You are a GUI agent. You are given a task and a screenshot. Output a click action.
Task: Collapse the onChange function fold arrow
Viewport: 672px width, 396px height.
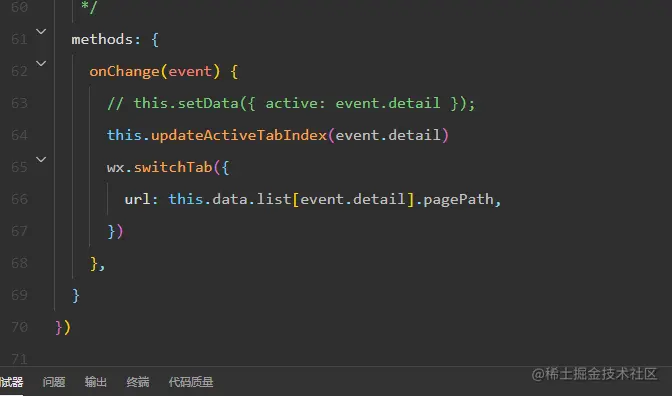click(x=41, y=63)
